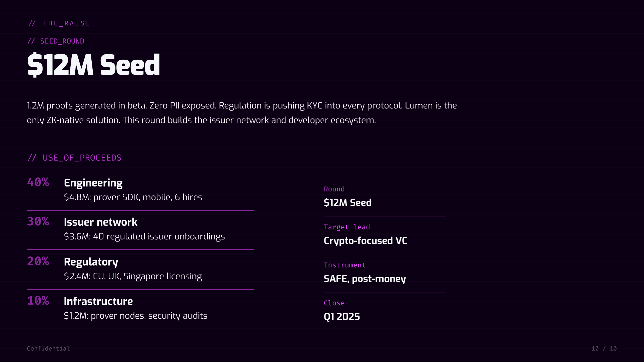Click the "// SEED_ROUND" subtitle
This screenshot has height=362, width=644.
click(x=56, y=41)
